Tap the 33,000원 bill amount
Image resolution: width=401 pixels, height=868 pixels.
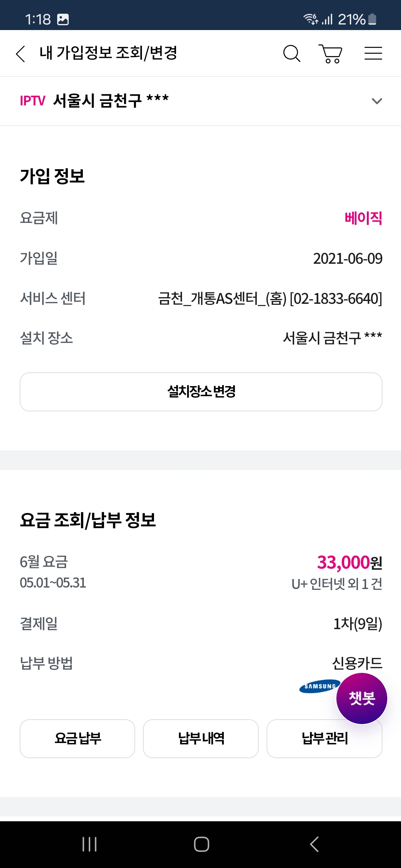pos(349,562)
